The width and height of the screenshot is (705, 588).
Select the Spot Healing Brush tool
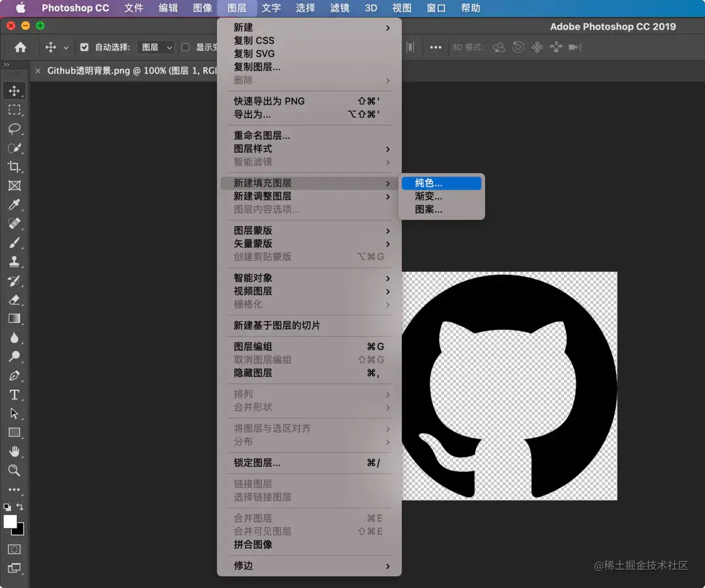[x=15, y=223]
